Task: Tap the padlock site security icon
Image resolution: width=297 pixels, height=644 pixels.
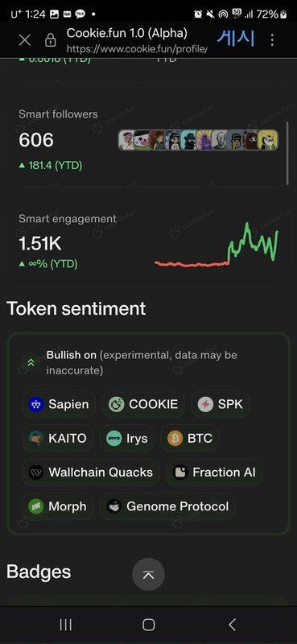Action: pyautogui.click(x=51, y=40)
